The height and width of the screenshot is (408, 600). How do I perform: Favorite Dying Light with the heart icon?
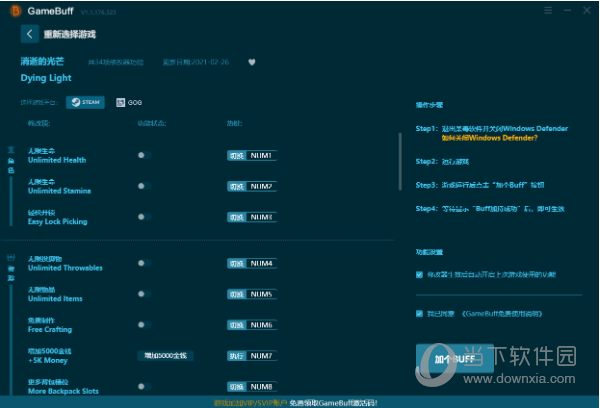pos(252,62)
